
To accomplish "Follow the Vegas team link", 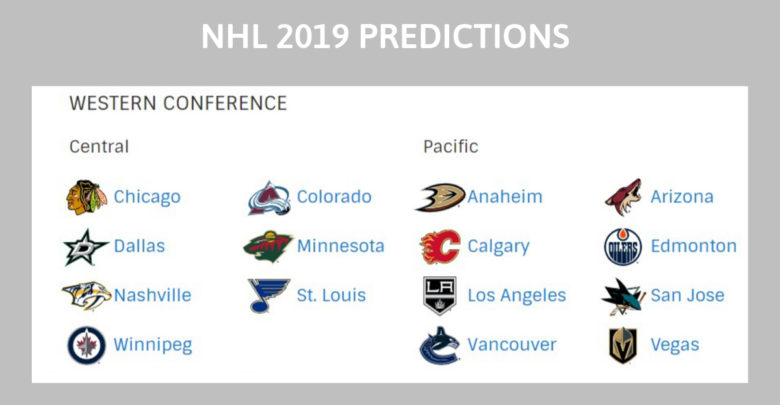I will click(x=675, y=345).
